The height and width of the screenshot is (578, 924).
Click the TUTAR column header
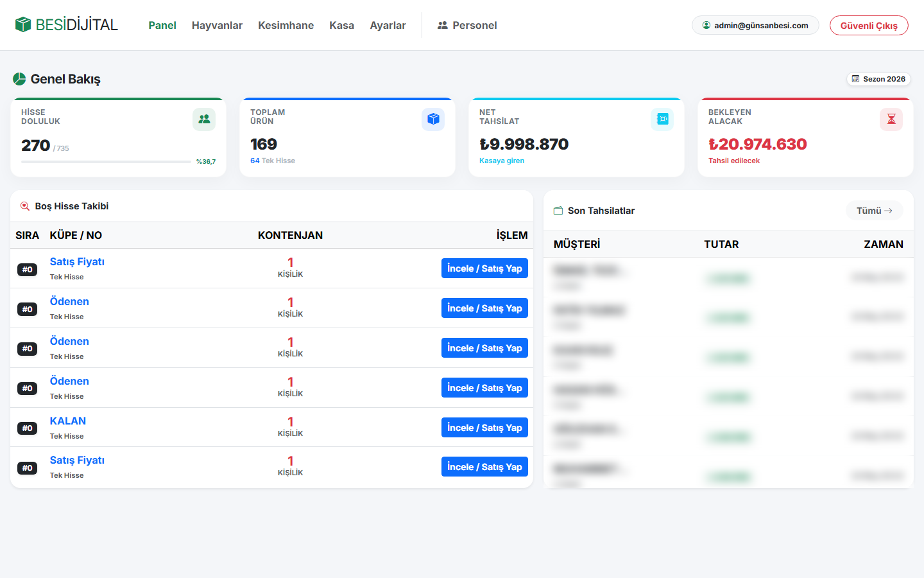pos(721,244)
